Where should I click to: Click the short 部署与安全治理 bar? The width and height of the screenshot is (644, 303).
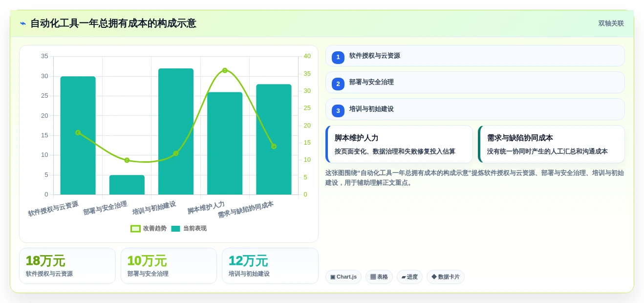point(127,185)
